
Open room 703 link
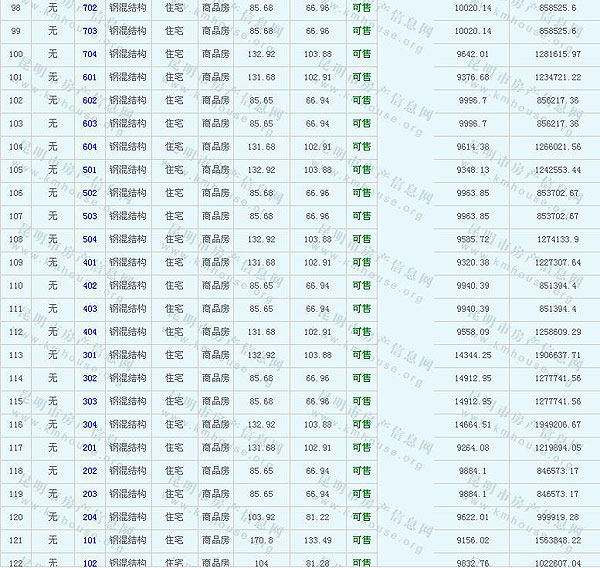90,31
